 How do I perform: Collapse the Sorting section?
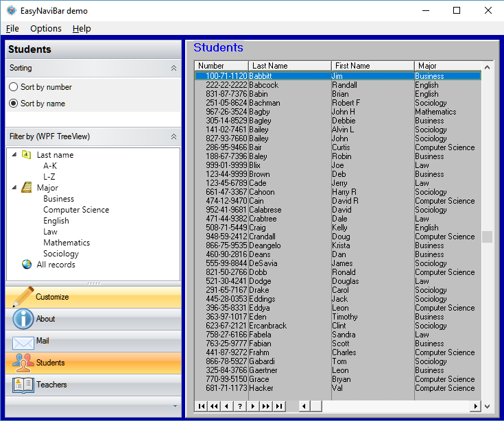(x=173, y=69)
